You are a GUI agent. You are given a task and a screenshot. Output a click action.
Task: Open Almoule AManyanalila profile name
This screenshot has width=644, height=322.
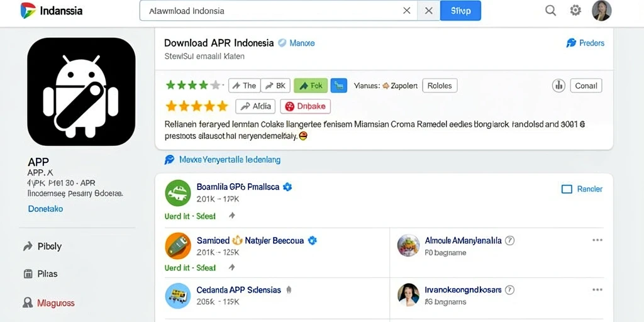[x=464, y=240]
